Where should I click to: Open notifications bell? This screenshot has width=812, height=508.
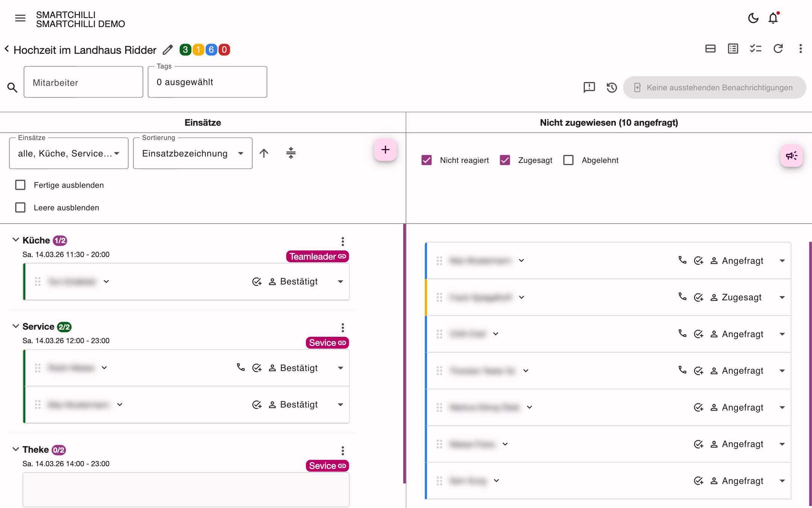(x=773, y=18)
